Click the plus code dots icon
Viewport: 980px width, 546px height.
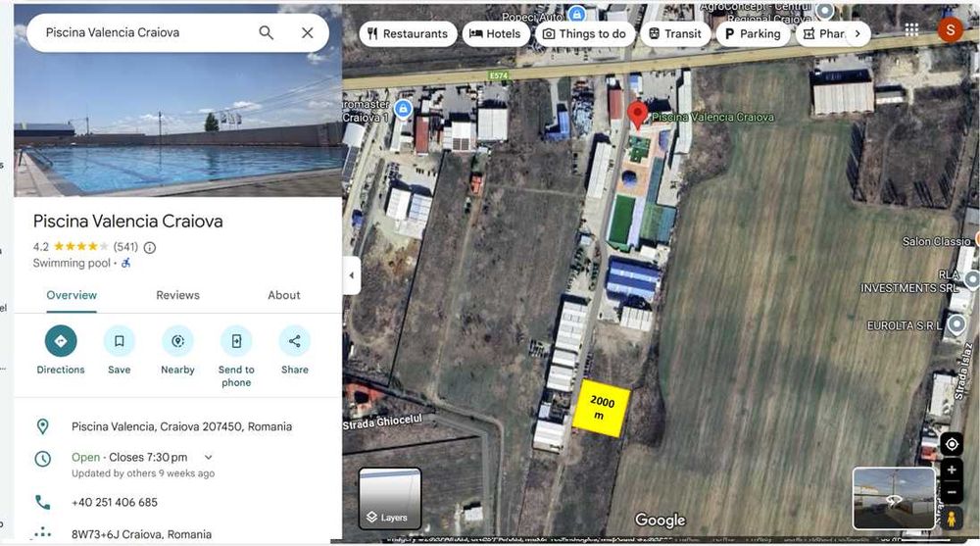[x=42, y=533]
